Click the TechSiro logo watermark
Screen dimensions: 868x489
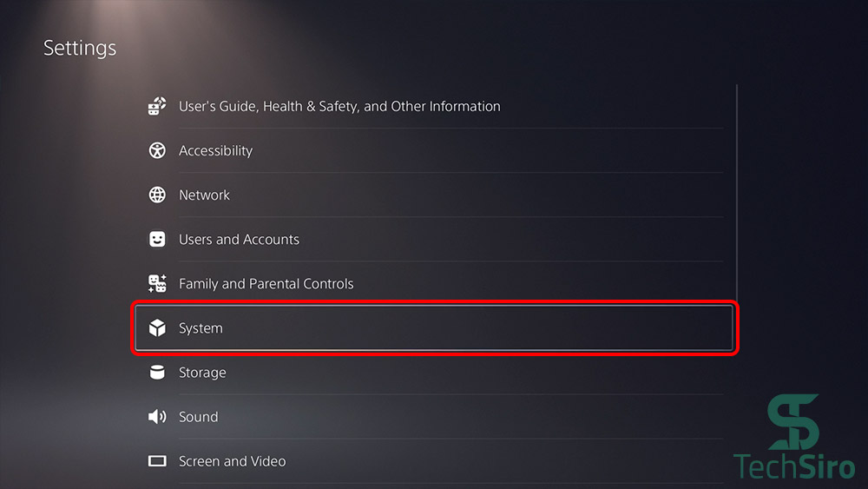click(793, 438)
